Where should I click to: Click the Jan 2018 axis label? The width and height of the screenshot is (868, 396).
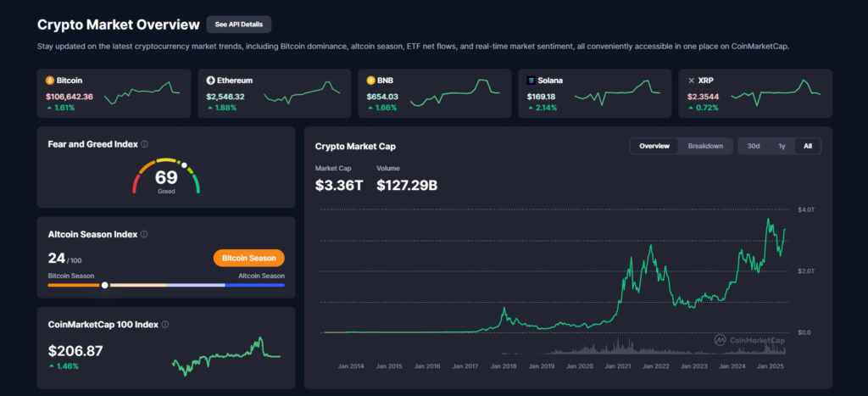(504, 366)
